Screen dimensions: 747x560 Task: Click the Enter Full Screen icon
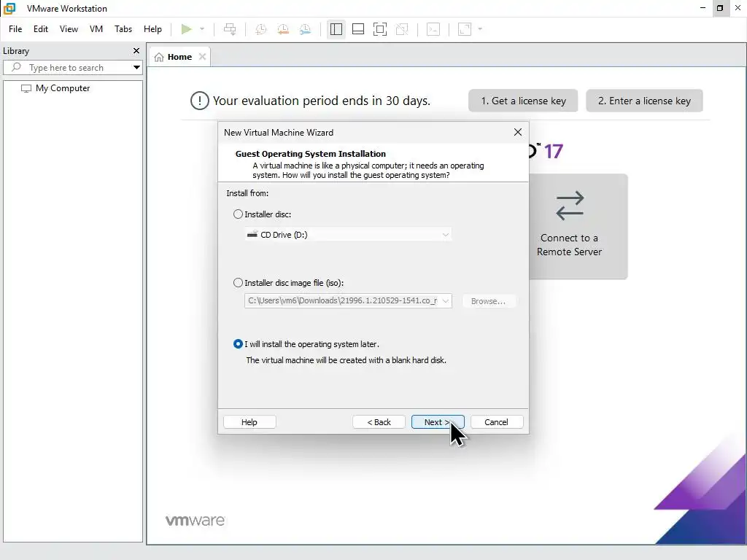[x=379, y=29]
